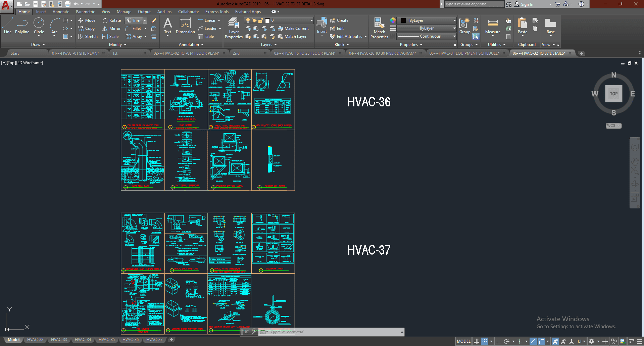
Task: Open the Annotate ribbon tab
Action: pyautogui.click(x=61, y=12)
